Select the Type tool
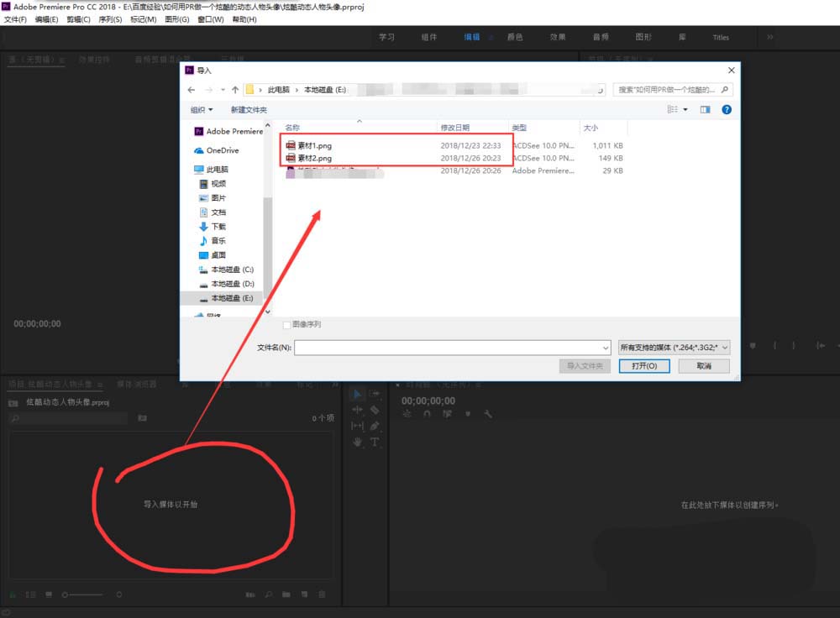This screenshot has width=840, height=618. pos(375,443)
